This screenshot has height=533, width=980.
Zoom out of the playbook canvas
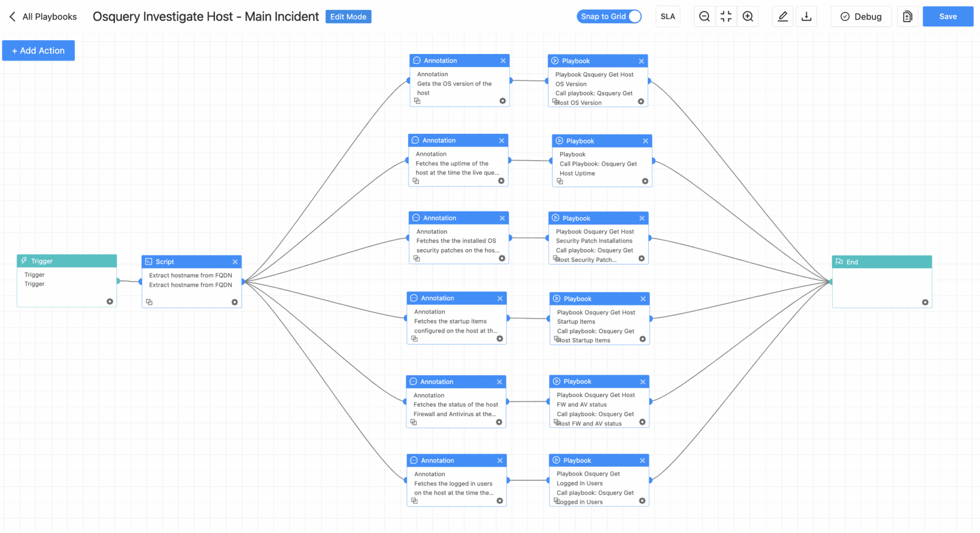pyautogui.click(x=704, y=16)
